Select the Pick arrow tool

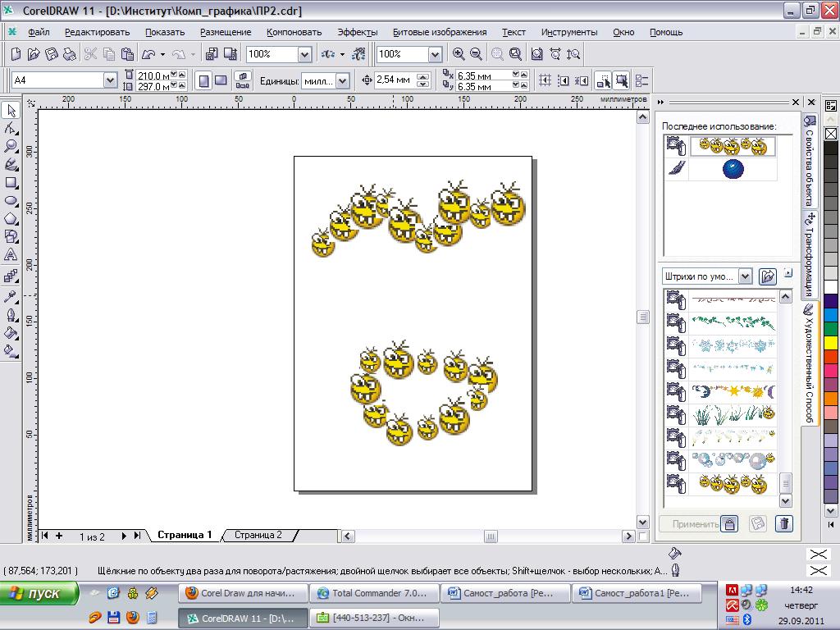coord(11,111)
